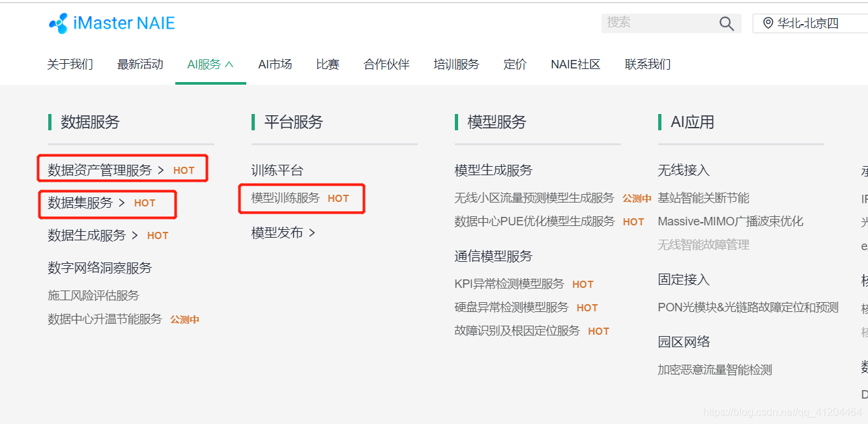The height and width of the screenshot is (424, 868).
Task: Open the 培训服务 menu
Action: [456, 64]
